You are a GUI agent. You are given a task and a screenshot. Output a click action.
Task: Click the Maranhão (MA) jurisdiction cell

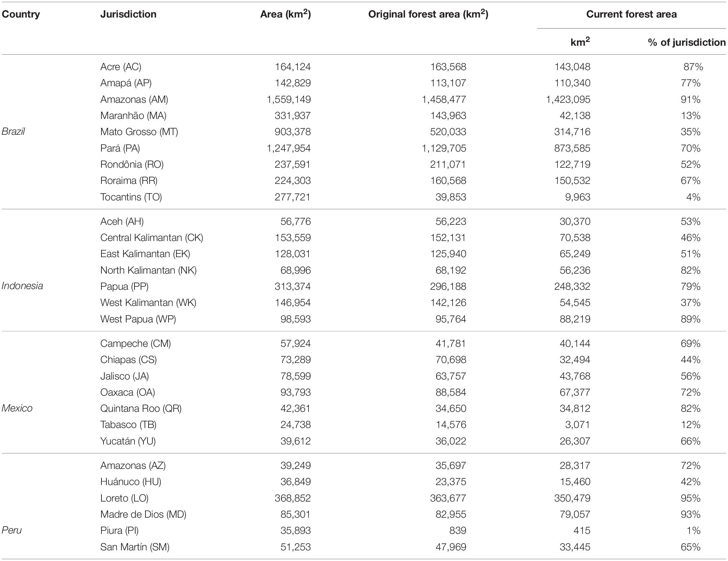(x=133, y=115)
